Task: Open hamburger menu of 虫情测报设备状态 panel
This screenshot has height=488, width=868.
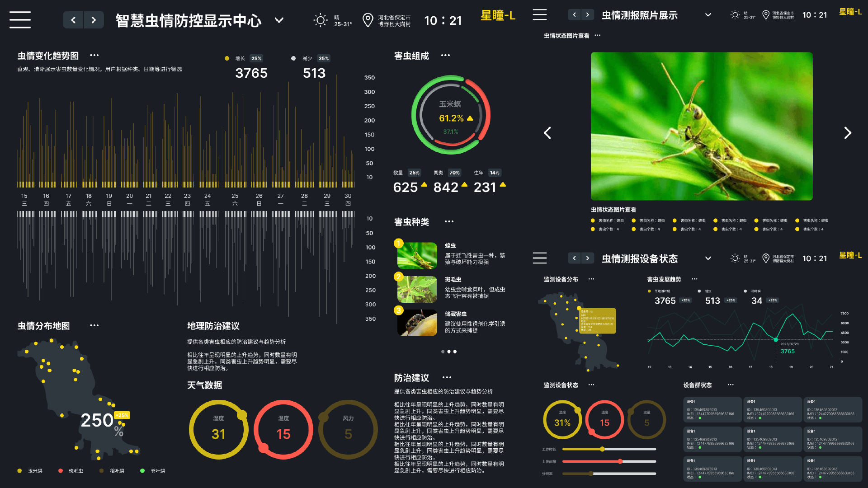Action: 540,258
